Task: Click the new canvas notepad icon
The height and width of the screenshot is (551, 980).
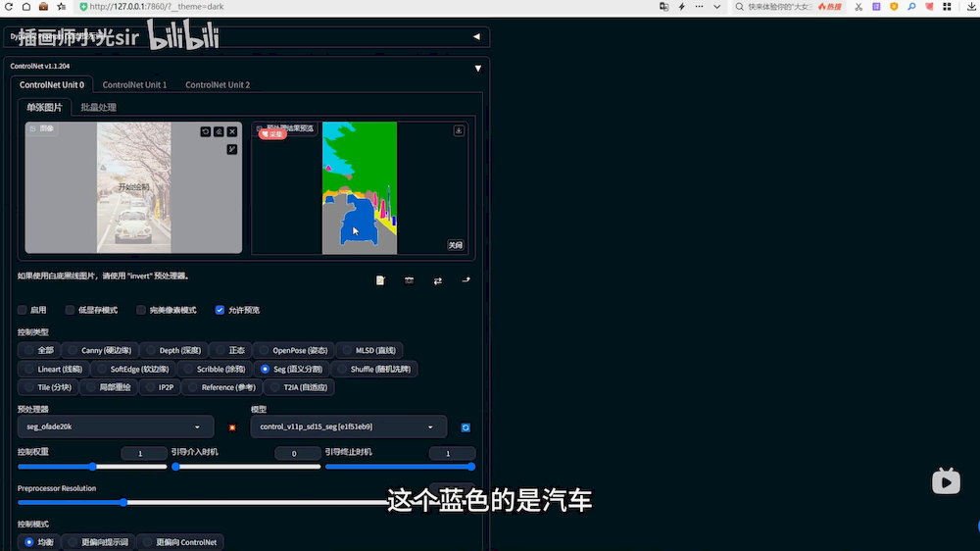Action: coord(380,280)
